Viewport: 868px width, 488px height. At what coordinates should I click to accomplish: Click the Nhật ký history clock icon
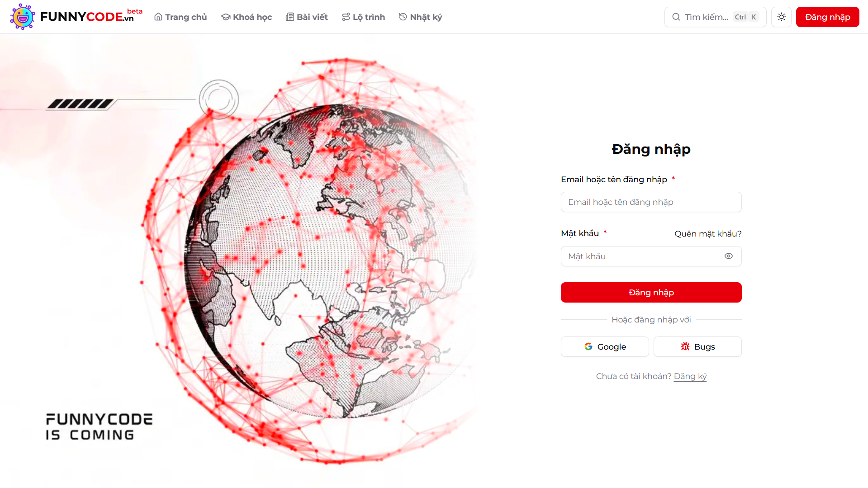403,17
